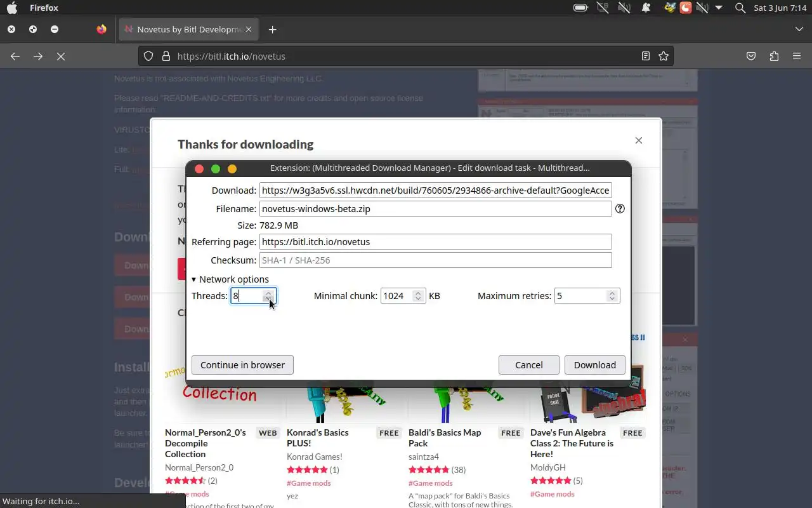The image size is (812, 508).
Task: Click the #Game mods tag under Dave's Fun Algebra
Action: [x=553, y=494]
